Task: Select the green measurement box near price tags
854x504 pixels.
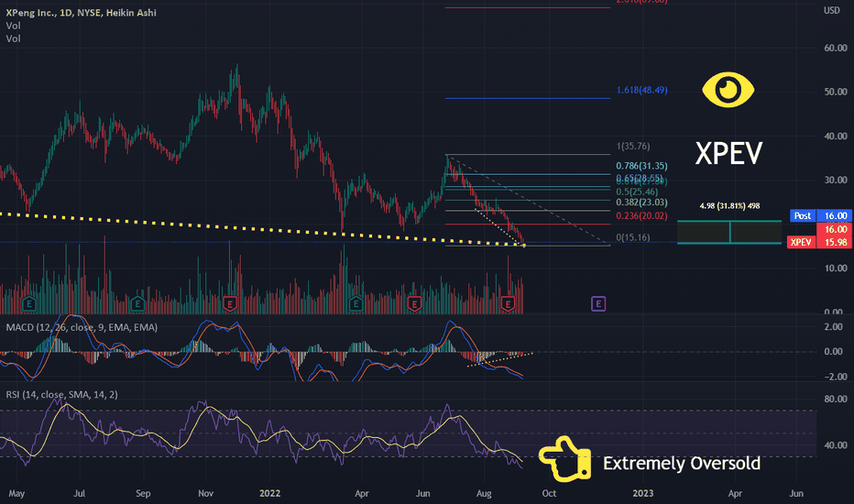Action: 729,232
